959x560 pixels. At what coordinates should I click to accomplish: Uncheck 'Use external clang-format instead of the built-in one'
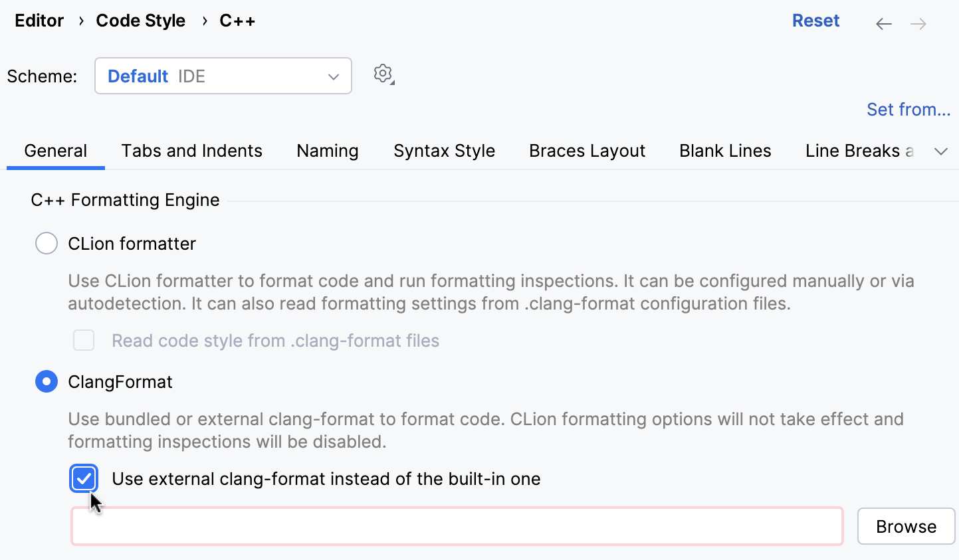pos(83,478)
